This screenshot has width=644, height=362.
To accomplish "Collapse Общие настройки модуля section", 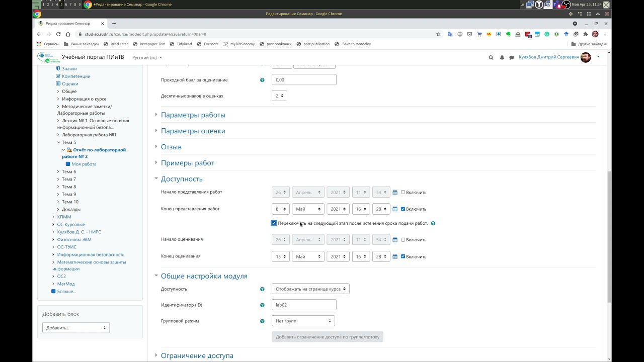I will 204,276.
